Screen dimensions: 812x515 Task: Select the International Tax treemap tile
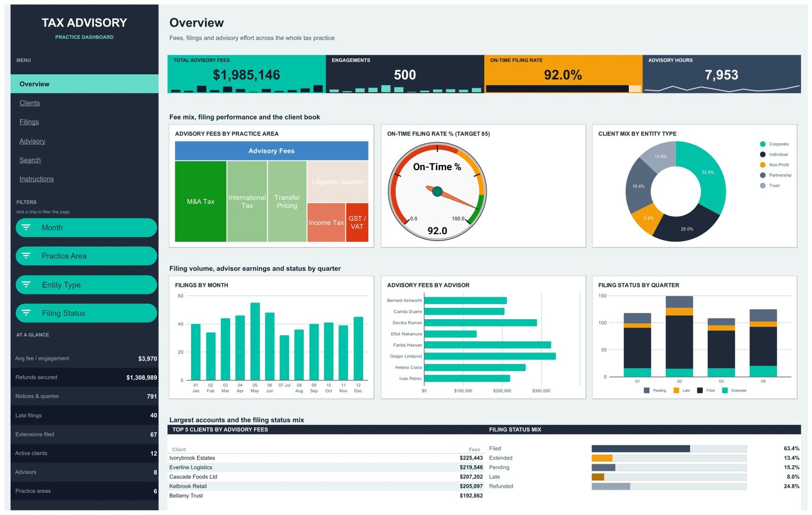point(247,202)
